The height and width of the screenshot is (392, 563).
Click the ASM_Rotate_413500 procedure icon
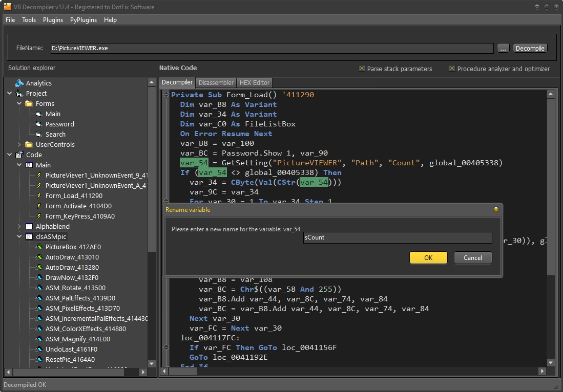(39, 288)
